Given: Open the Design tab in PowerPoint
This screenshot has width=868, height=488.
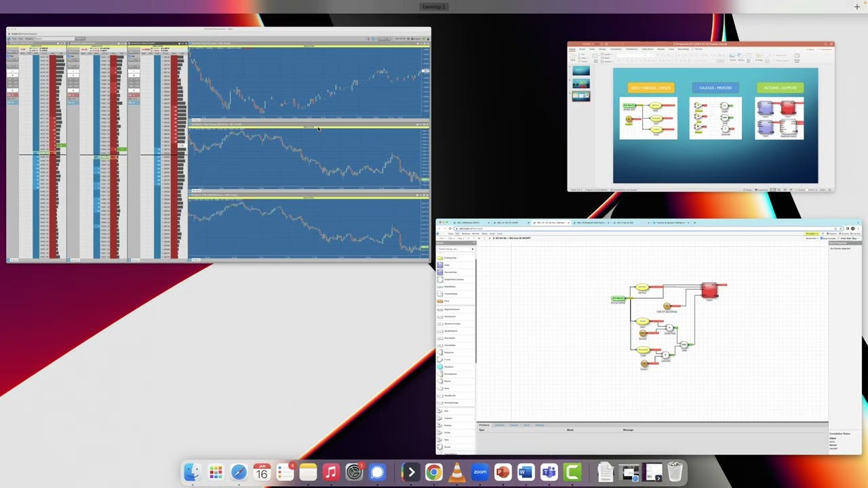Looking at the screenshot, I should 602,49.
